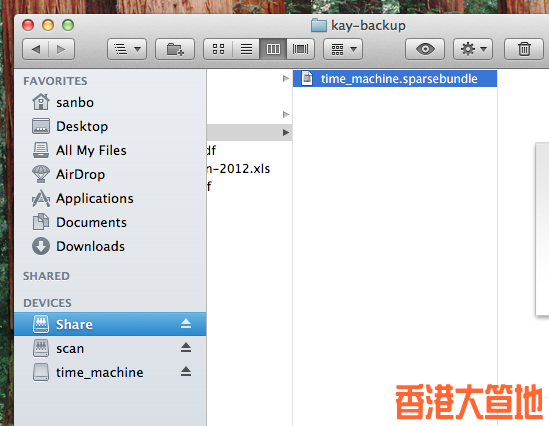Create a new folder
Image resolution: width=549 pixels, height=426 pixels.
point(175,49)
